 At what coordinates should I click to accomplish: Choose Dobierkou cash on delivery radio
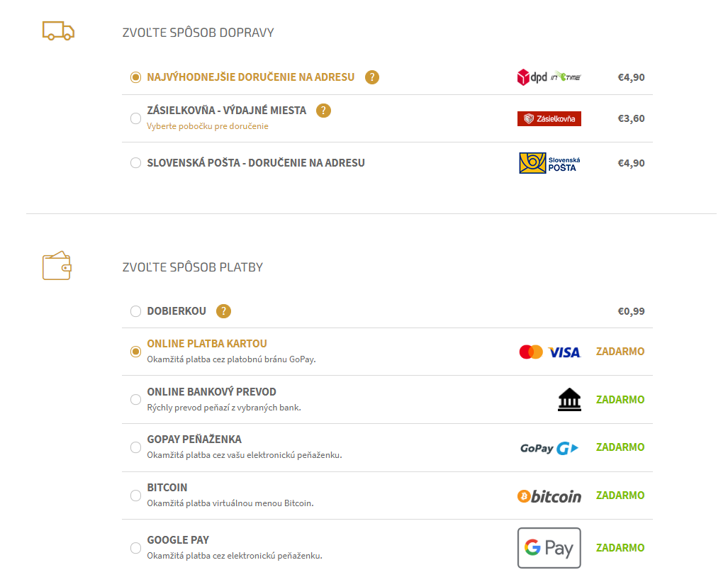135,311
